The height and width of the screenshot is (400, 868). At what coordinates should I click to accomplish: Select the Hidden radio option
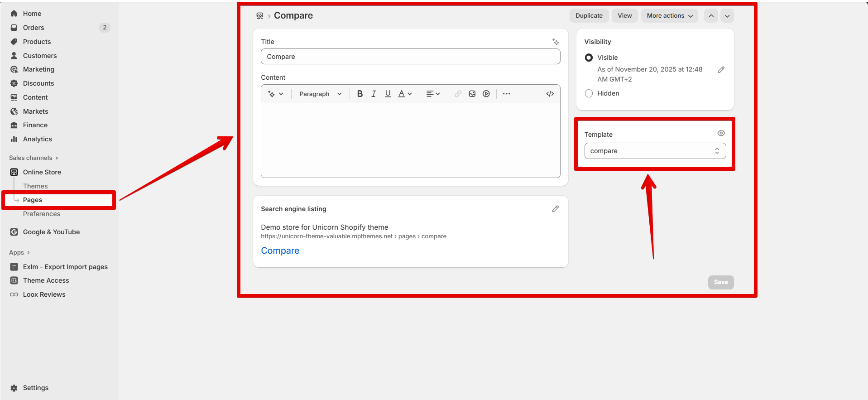pyautogui.click(x=589, y=93)
